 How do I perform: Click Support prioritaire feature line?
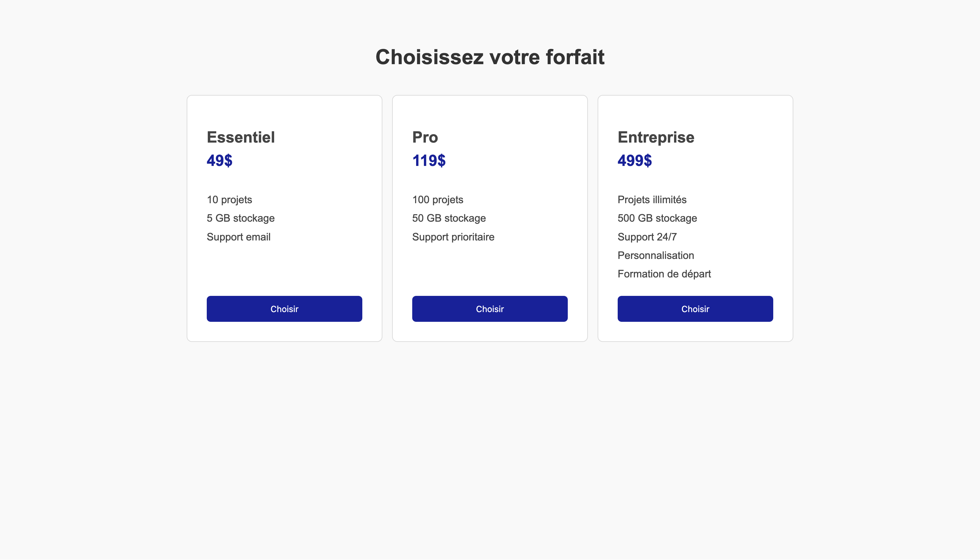tap(453, 237)
